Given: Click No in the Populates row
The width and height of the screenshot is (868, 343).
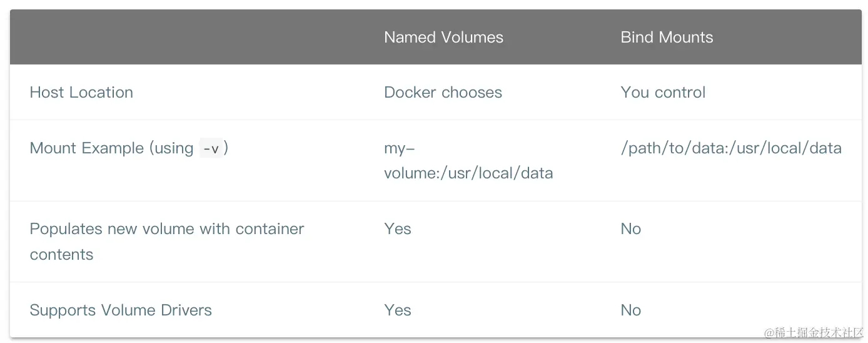Looking at the screenshot, I should tap(630, 229).
